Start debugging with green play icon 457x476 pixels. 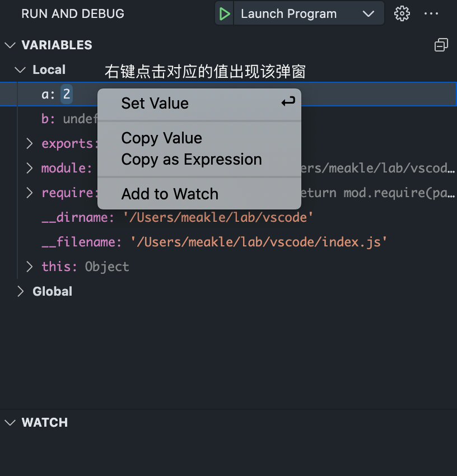[x=225, y=14]
